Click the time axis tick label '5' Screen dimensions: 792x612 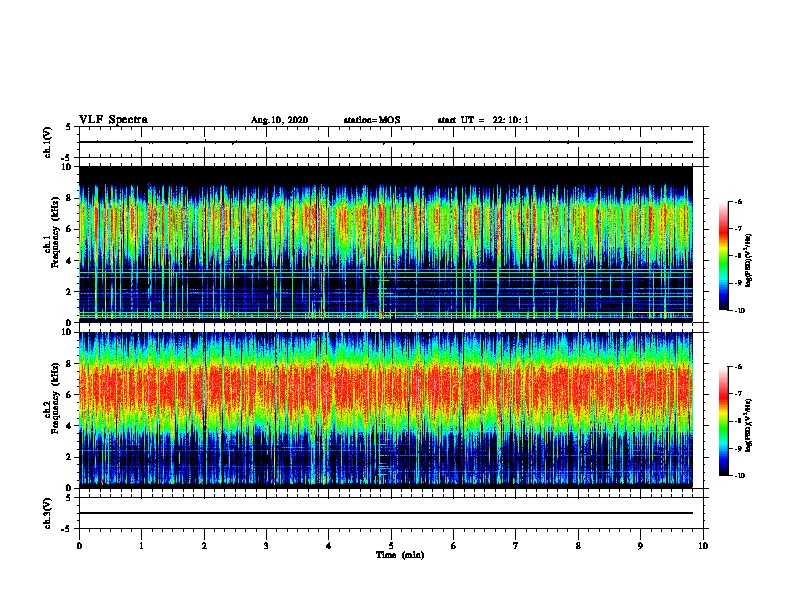point(391,546)
